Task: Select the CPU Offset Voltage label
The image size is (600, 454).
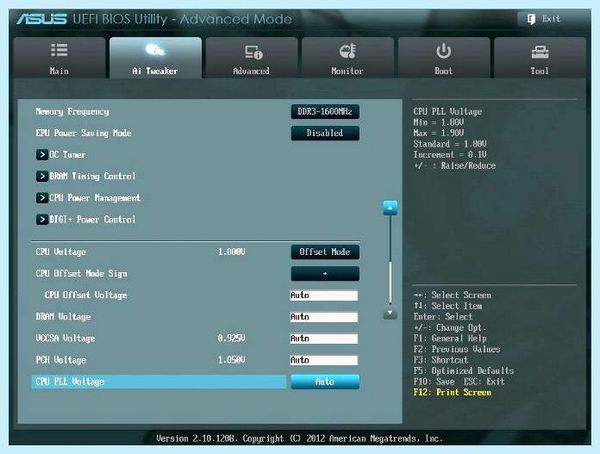Action: coord(86,295)
